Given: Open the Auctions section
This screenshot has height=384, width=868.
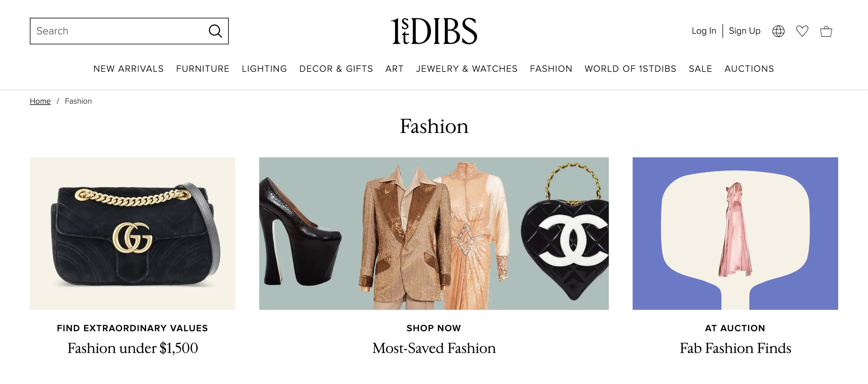Looking at the screenshot, I should tap(749, 69).
